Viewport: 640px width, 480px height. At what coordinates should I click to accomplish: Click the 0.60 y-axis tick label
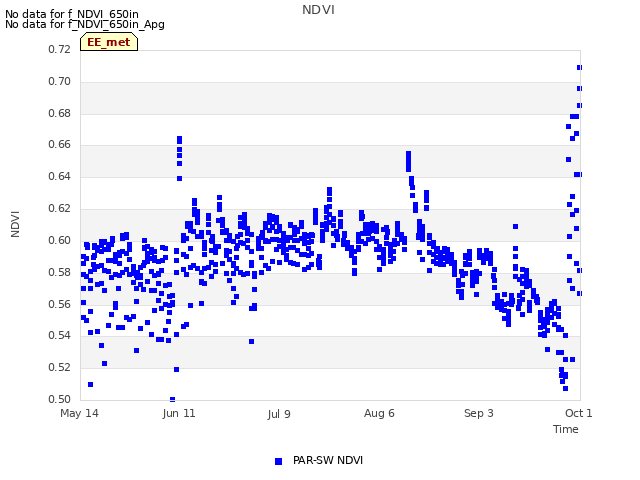60,240
